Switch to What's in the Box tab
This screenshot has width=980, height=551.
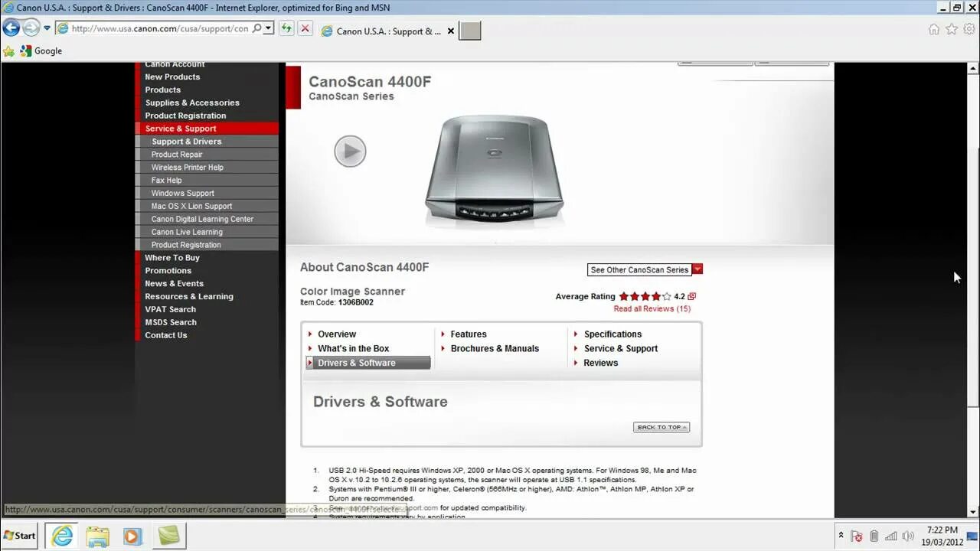click(354, 349)
